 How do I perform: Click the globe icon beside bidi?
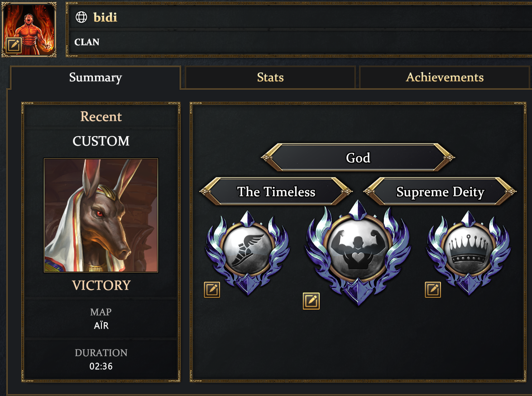[x=81, y=17]
